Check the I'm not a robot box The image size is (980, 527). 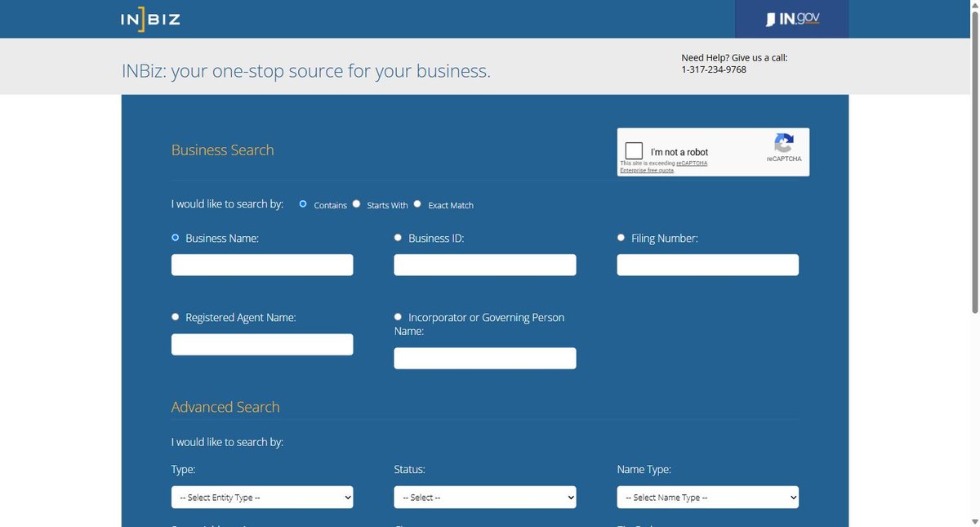point(634,151)
